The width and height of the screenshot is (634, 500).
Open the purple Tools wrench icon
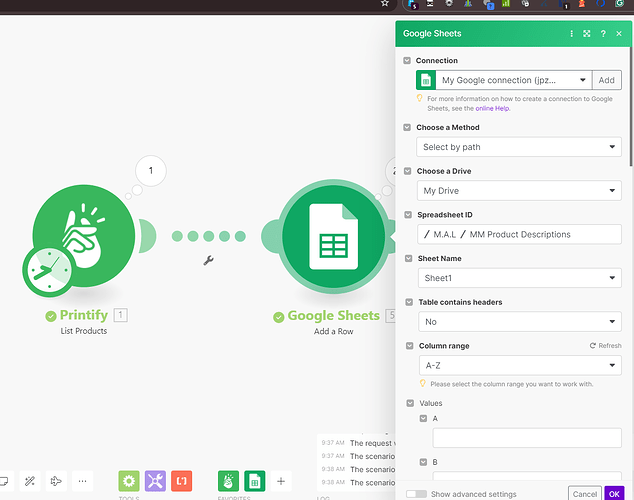coord(155,481)
